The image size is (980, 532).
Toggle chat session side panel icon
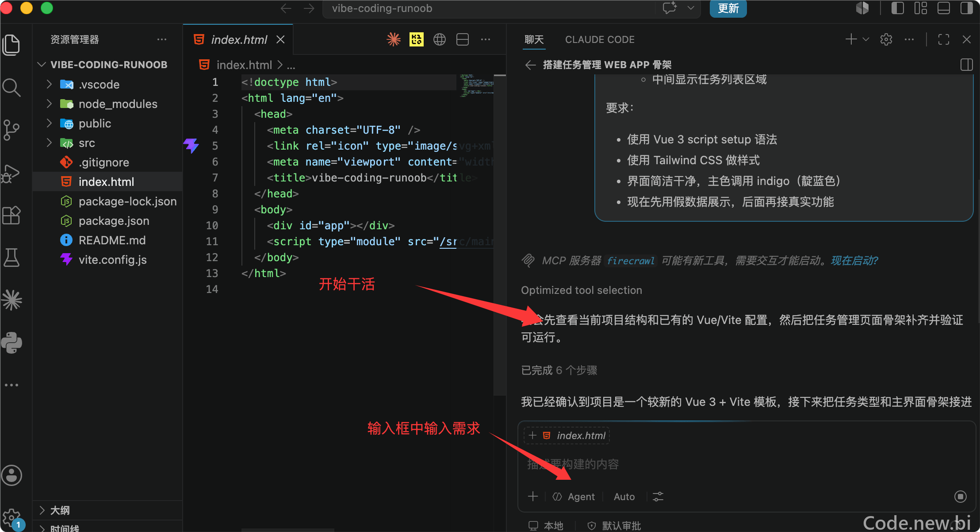coord(966,65)
